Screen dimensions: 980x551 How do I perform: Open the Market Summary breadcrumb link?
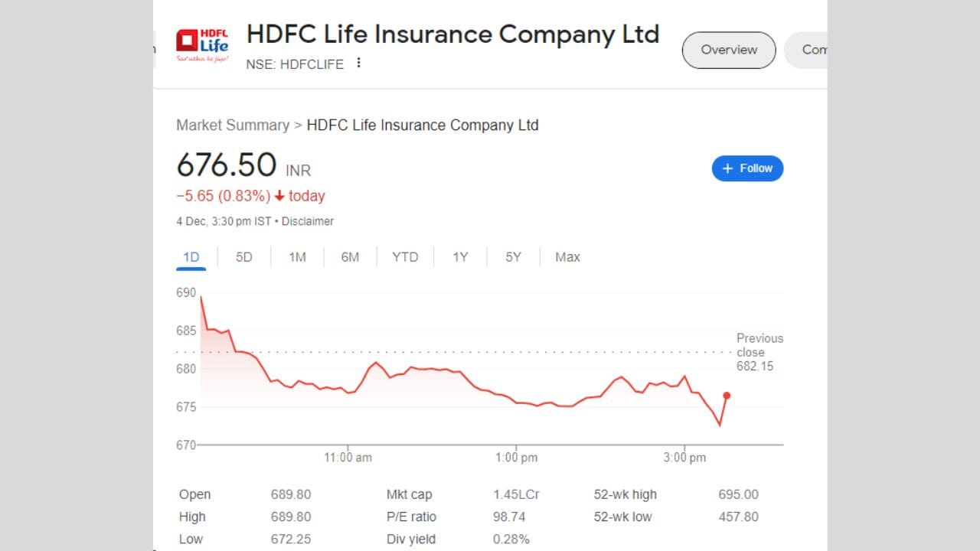[233, 125]
